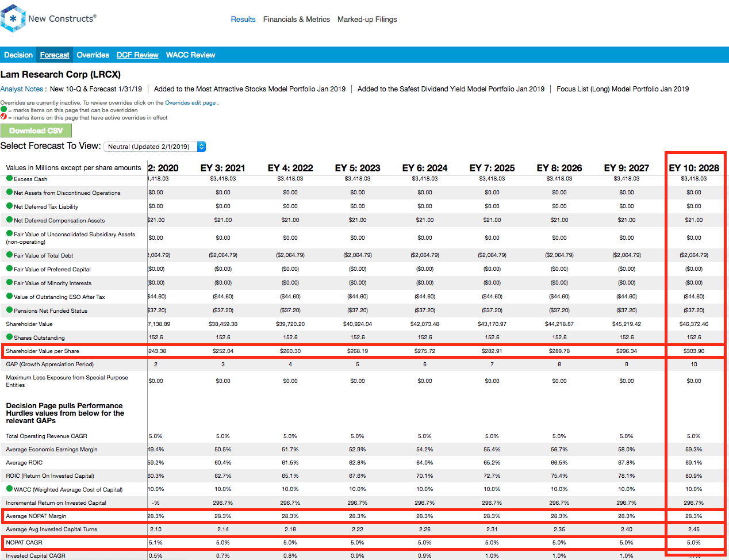Viewport: 729px width, 560px height.
Task: Click the EY 5: 2023 column header
Action: pyautogui.click(x=358, y=168)
